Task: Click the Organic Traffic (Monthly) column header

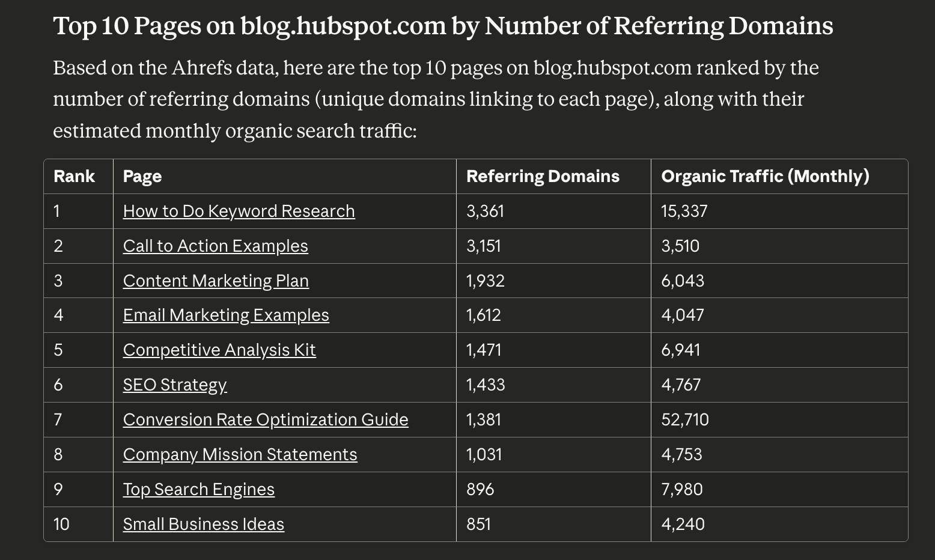Action: pyautogui.click(x=765, y=177)
